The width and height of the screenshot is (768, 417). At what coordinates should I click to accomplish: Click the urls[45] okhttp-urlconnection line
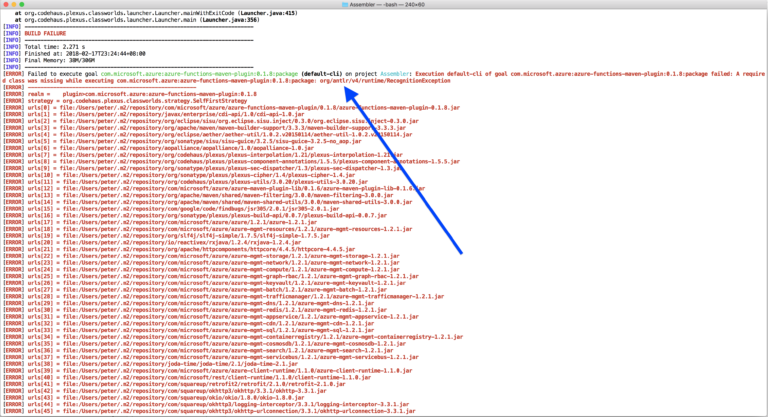(210, 412)
